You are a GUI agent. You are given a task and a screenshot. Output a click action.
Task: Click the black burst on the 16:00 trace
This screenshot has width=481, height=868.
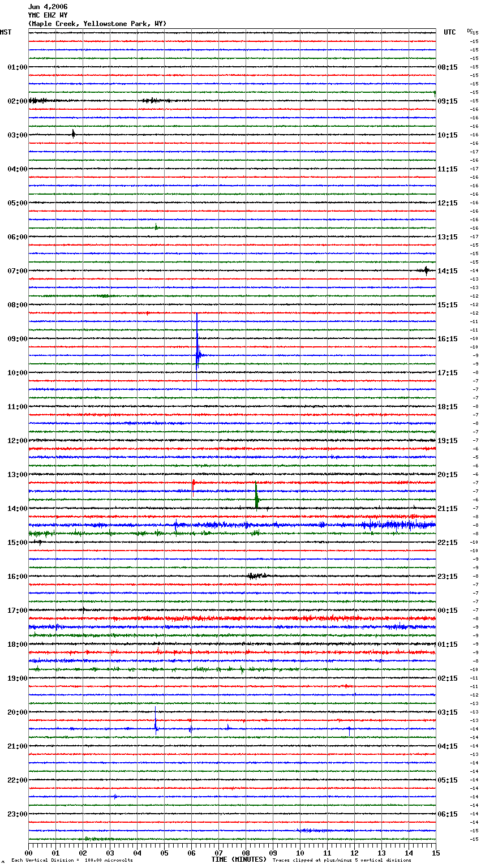256,576
